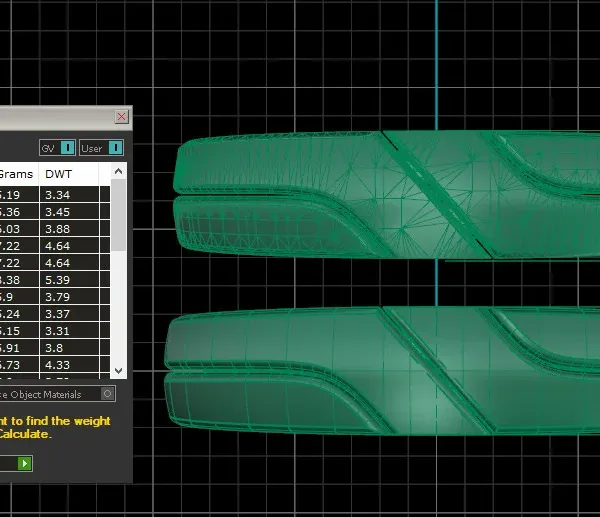Close the metal weight dialog
The height and width of the screenshot is (517, 600).
(x=121, y=116)
